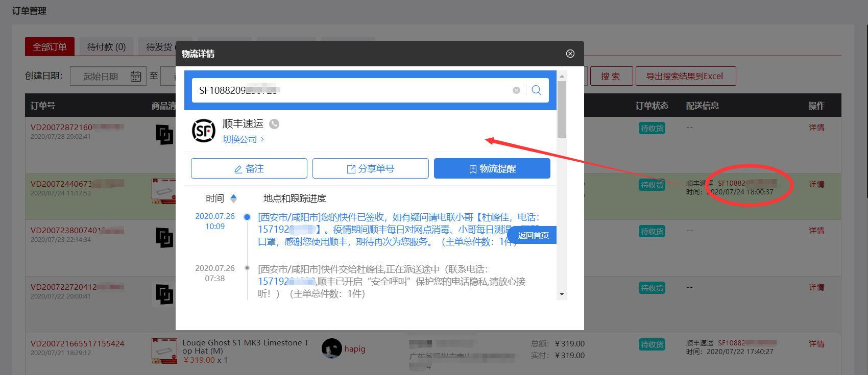Open the start date calendar picker
Image resolution: width=868 pixels, height=375 pixels.
135,76
